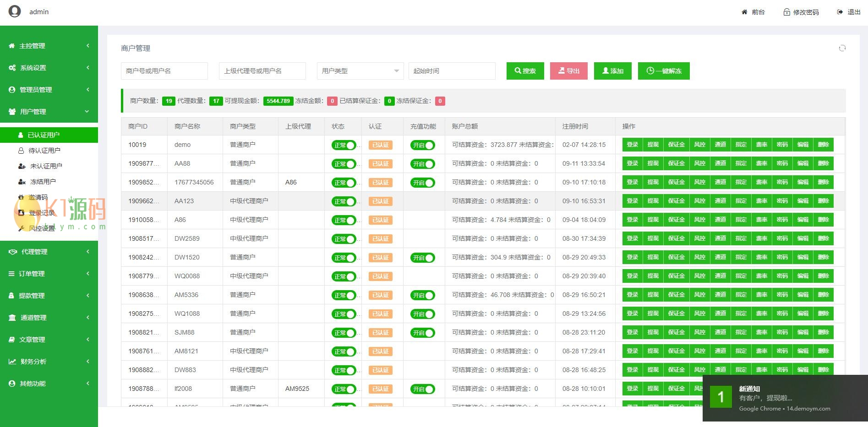Click the 财务分析 chart icon in sidebar
Viewport: 868px width, 427px height.
[12, 362]
